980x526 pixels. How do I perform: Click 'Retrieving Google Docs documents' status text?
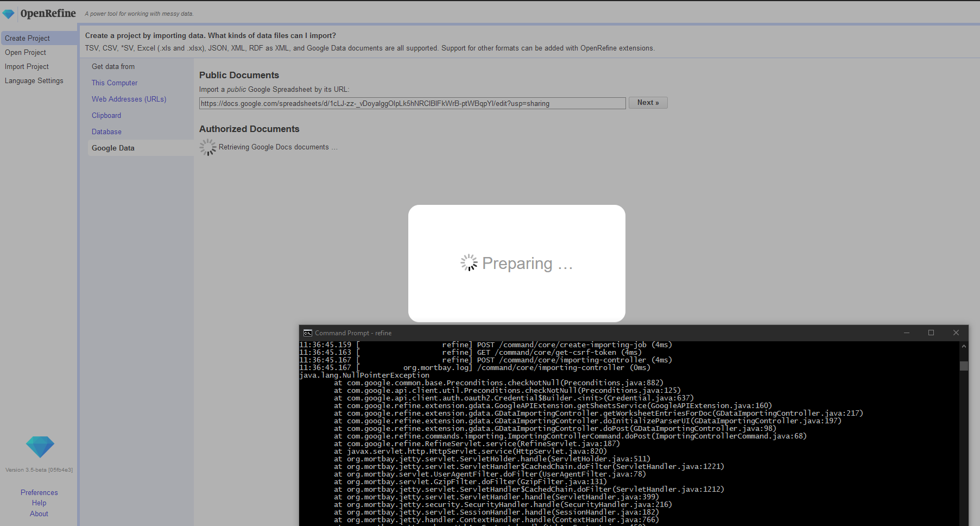(278, 147)
